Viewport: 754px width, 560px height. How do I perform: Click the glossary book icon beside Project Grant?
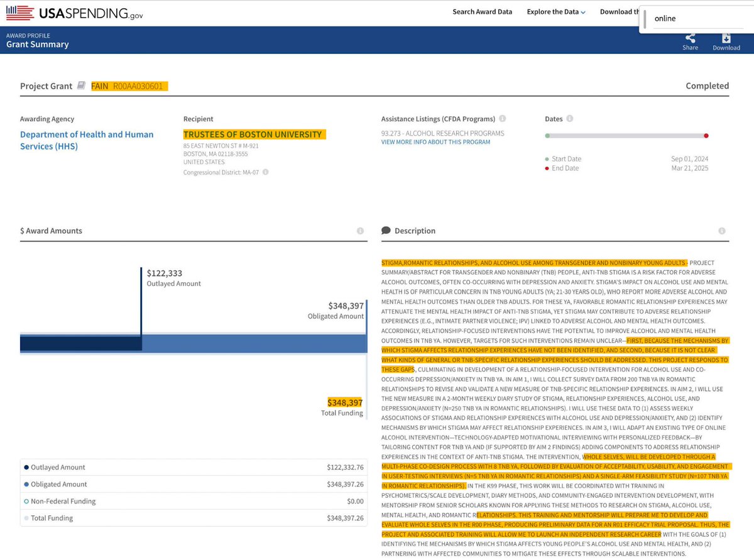(81, 86)
